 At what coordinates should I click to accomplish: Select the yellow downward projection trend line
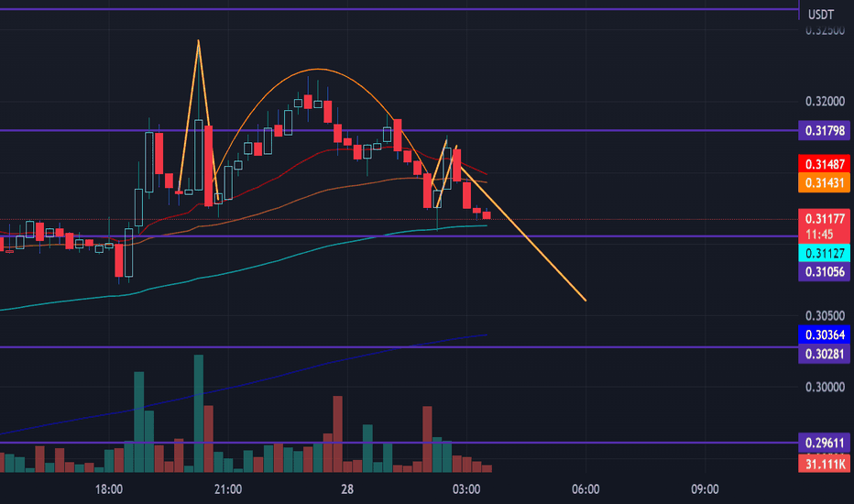coord(523,235)
